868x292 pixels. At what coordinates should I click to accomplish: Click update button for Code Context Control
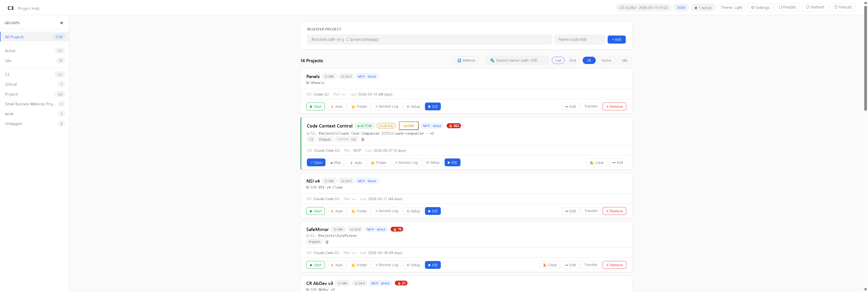409,126
